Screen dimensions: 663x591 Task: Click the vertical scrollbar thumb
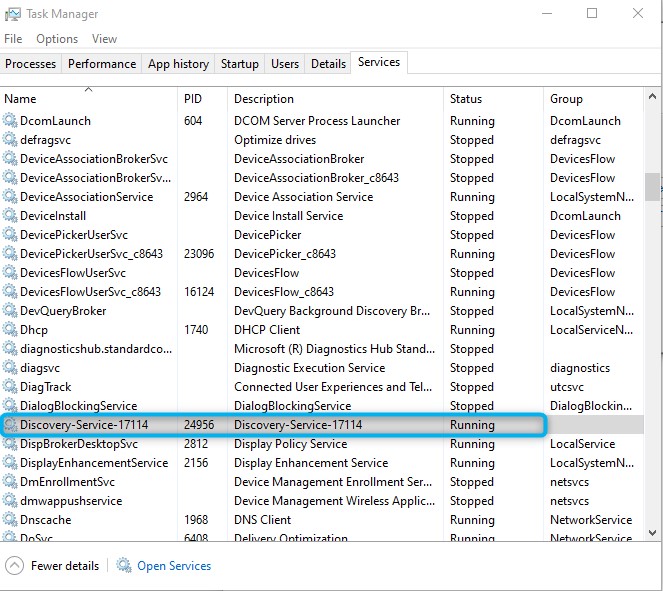[x=652, y=186]
